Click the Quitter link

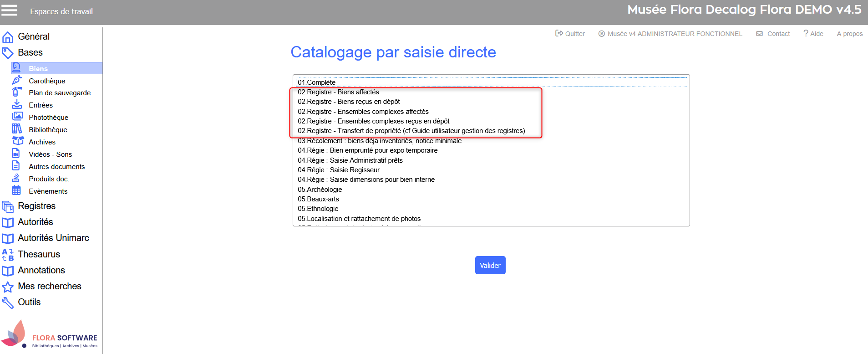click(x=570, y=34)
